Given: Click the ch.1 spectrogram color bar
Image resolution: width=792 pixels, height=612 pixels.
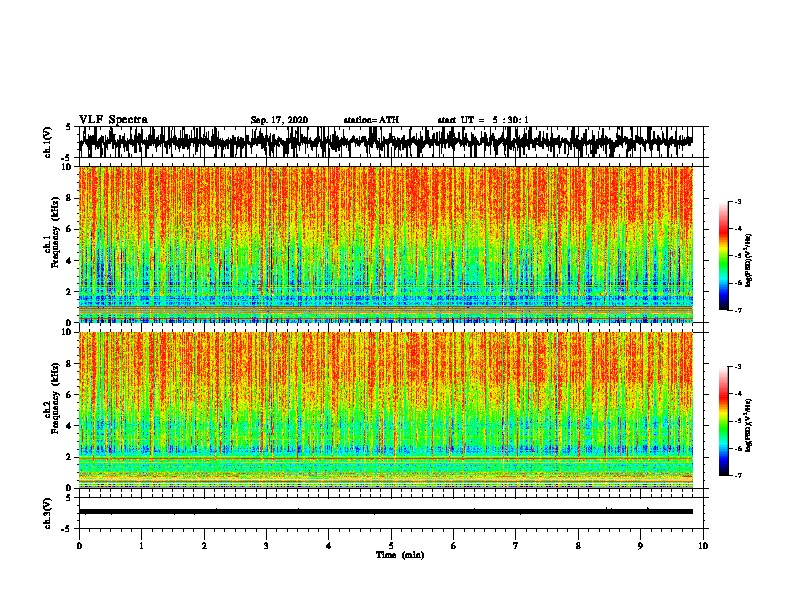Looking at the screenshot, I should point(723,256).
